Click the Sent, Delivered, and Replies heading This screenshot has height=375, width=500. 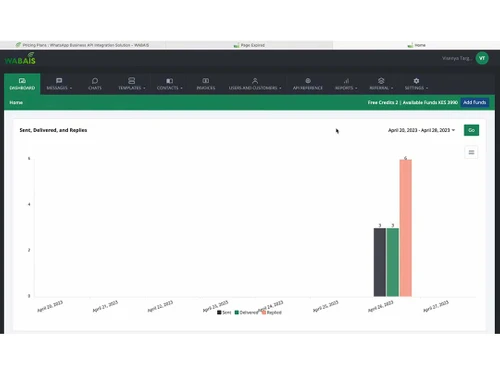pos(53,130)
